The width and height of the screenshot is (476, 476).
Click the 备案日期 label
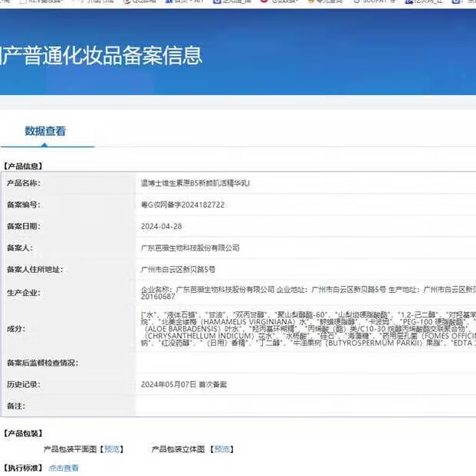click(x=24, y=226)
